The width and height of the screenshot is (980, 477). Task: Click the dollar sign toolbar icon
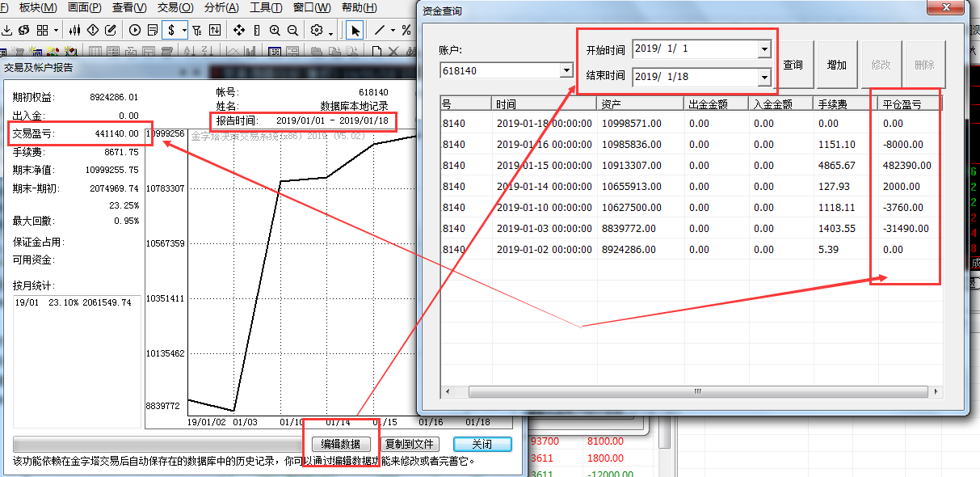tap(171, 31)
